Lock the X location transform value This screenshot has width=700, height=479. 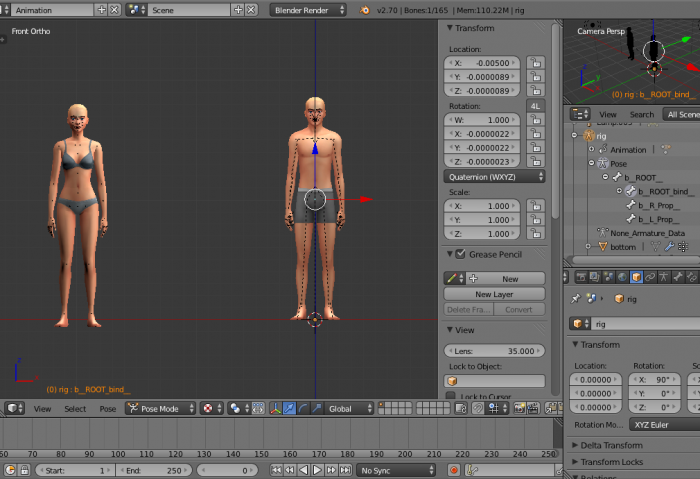(536, 62)
